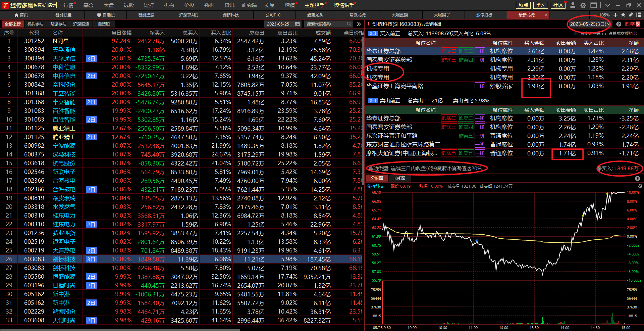Click 一线 tag on 华鑫证券上海宛平南路 row
Image resolution: width=644 pixels, height=331 pixels.
(x=480, y=86)
